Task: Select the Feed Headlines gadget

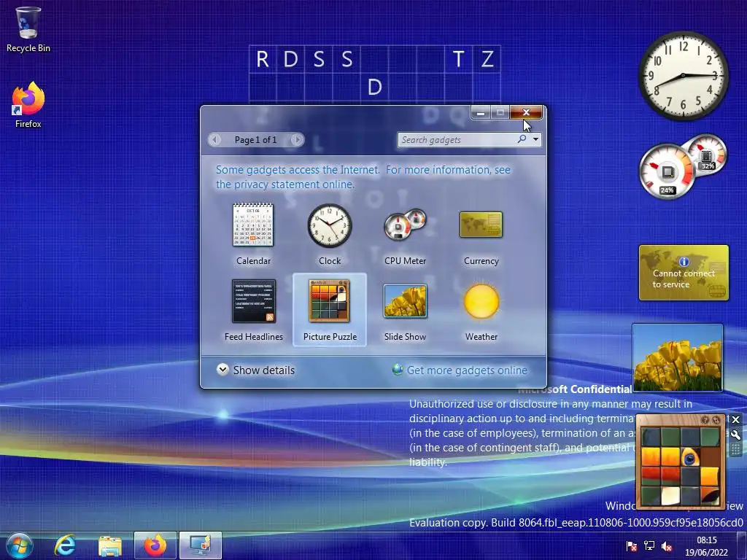Action: (x=253, y=310)
